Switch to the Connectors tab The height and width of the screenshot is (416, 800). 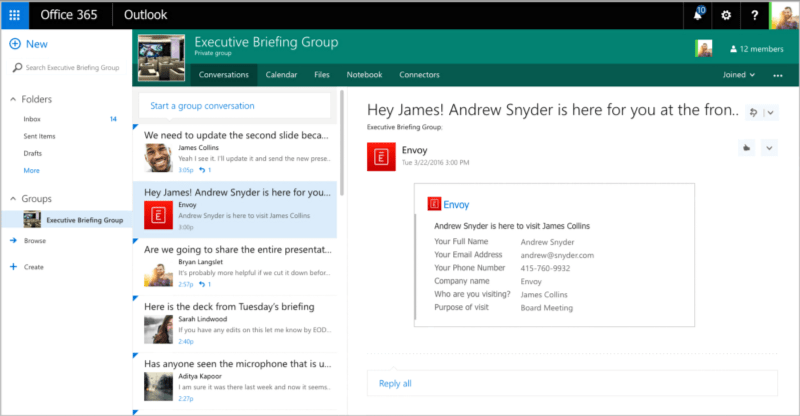[419, 75]
